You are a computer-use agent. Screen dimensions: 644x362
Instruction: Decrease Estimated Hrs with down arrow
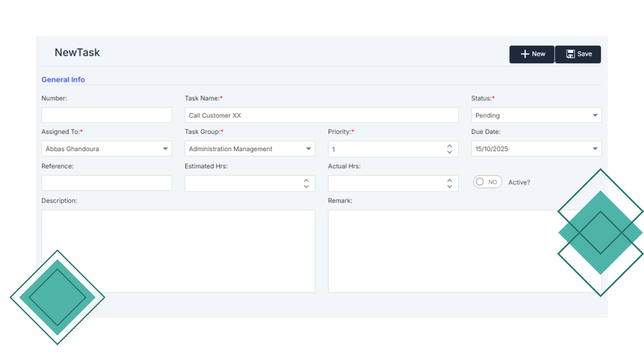point(306,187)
